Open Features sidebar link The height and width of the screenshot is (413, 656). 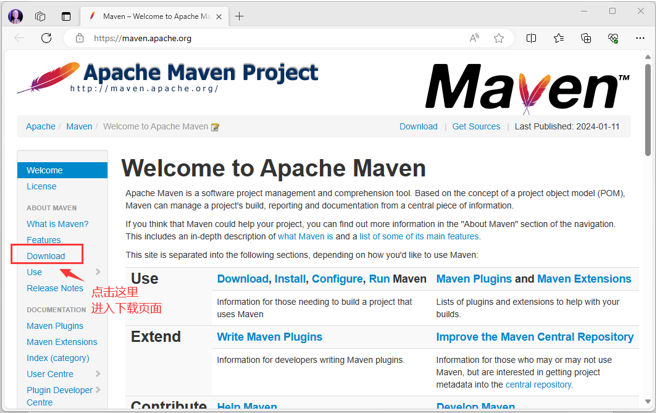point(44,240)
